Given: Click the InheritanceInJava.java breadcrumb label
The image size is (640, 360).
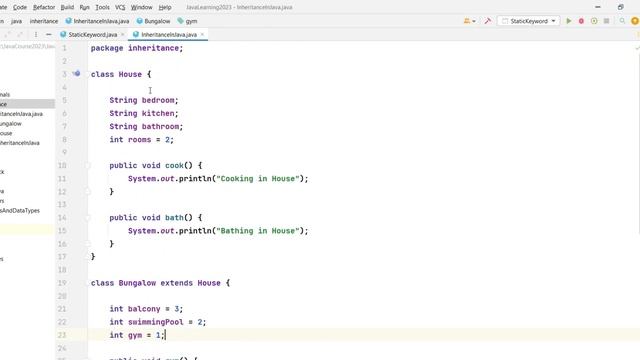Looking at the screenshot, I should (101, 21).
